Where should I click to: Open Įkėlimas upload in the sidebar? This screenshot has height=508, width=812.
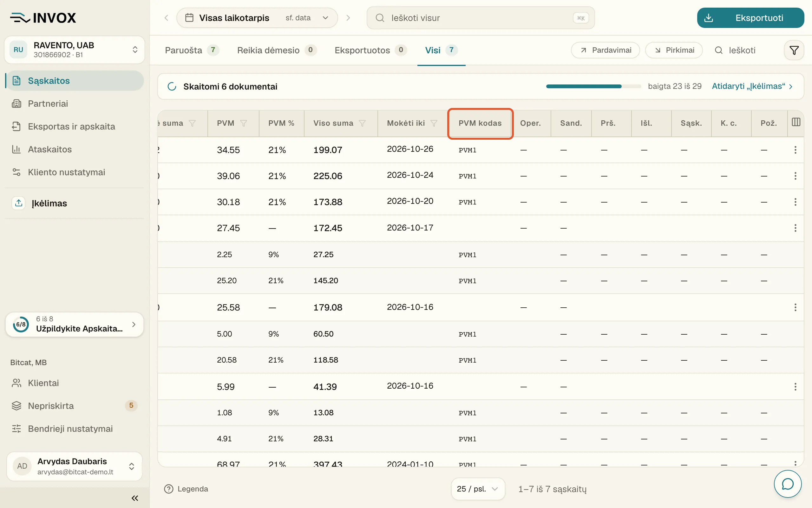click(x=75, y=203)
